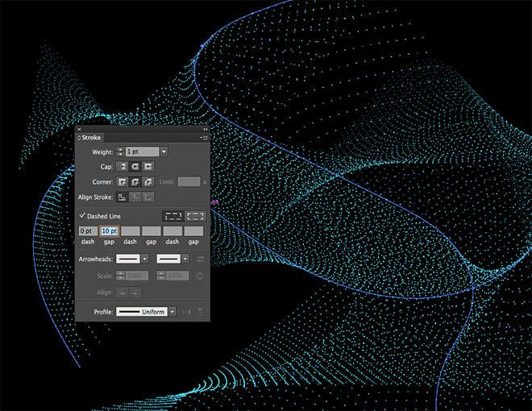Swap start and end arrowheads
Viewport: 532px width, 411px height.
click(200, 259)
